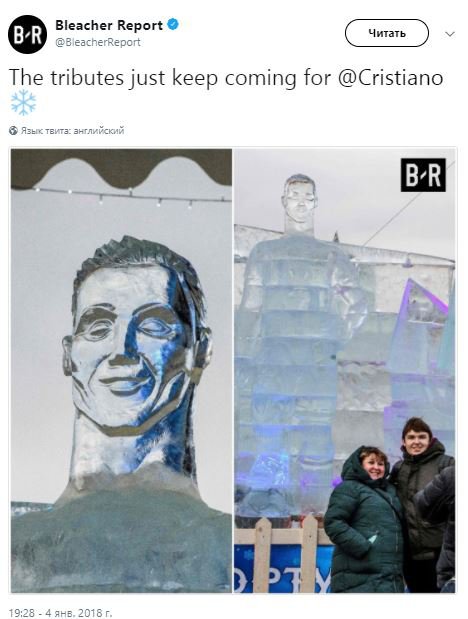Screen dimensions: 468x619
Task: Open the right full ice sculpture photo
Action: (x=344, y=370)
